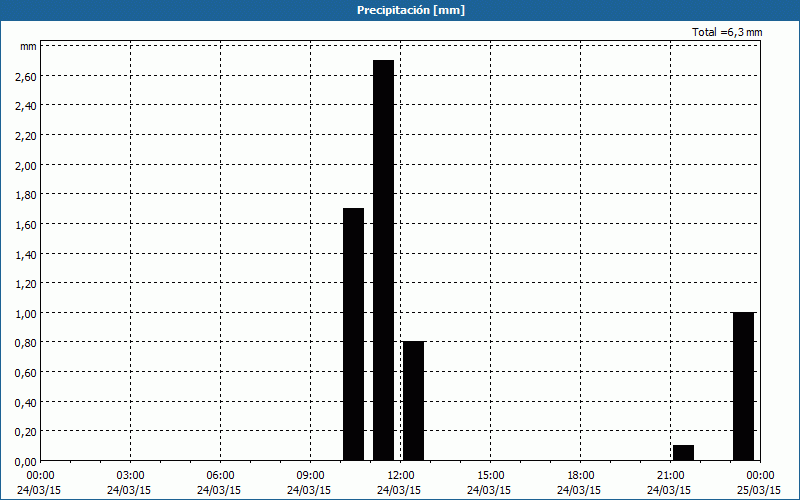Click the 18:00 time label
The width and height of the screenshot is (800, 500).
581,476
